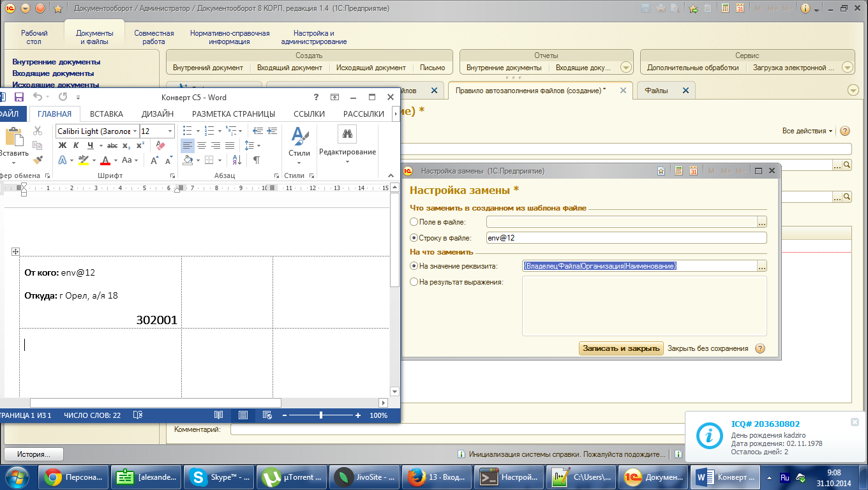Open the Стили gallery dropdown
Screen dimensions: 868x490
[x=299, y=145]
